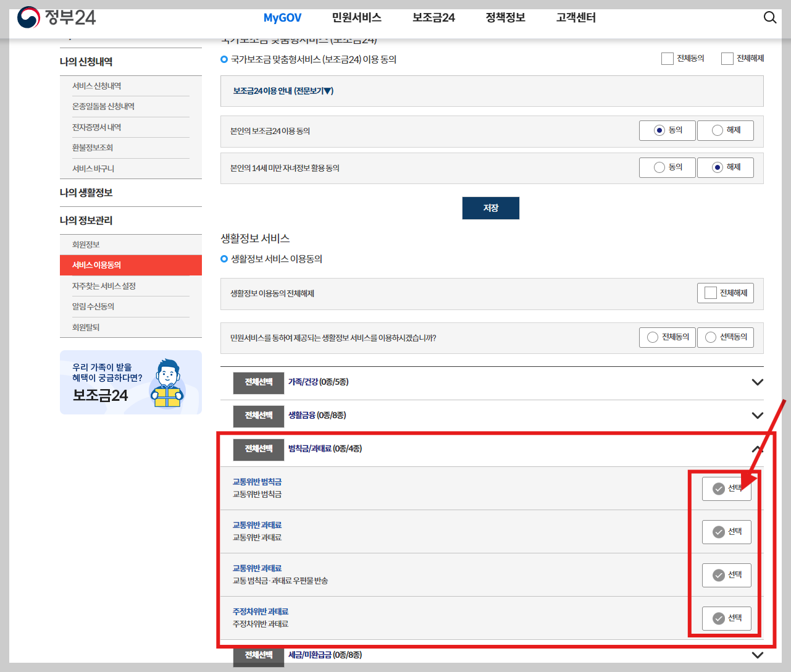The height and width of the screenshot is (672, 791).
Task: Click the 저장 button
Action: 491,208
